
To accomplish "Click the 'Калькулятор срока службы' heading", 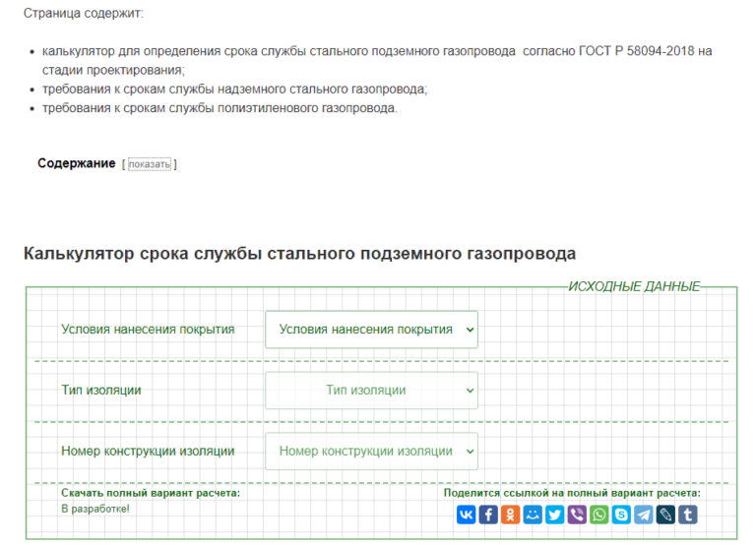I will click(x=299, y=254).
